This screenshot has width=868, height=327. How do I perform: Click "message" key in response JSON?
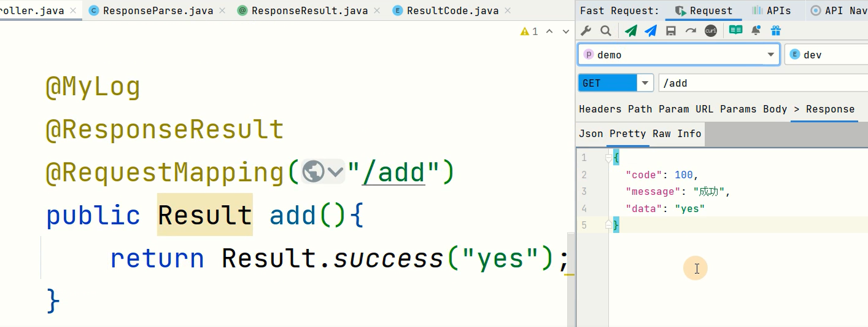[653, 192]
